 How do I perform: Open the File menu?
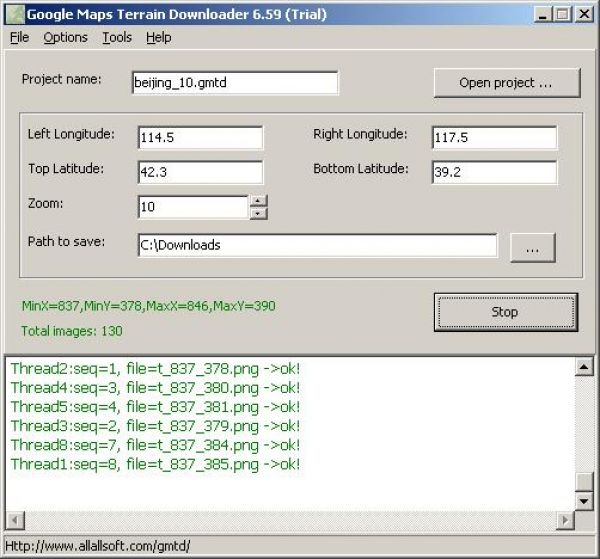coord(19,37)
